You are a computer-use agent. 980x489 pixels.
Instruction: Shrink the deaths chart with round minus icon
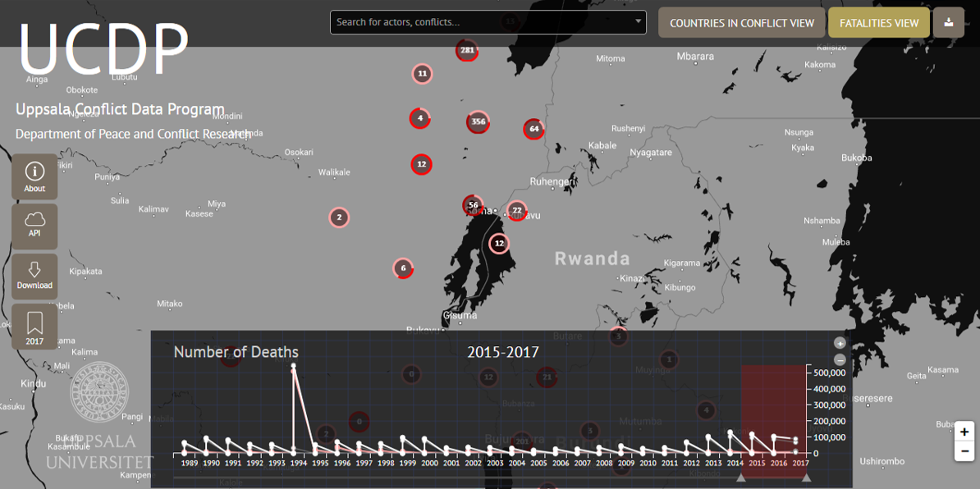click(840, 359)
